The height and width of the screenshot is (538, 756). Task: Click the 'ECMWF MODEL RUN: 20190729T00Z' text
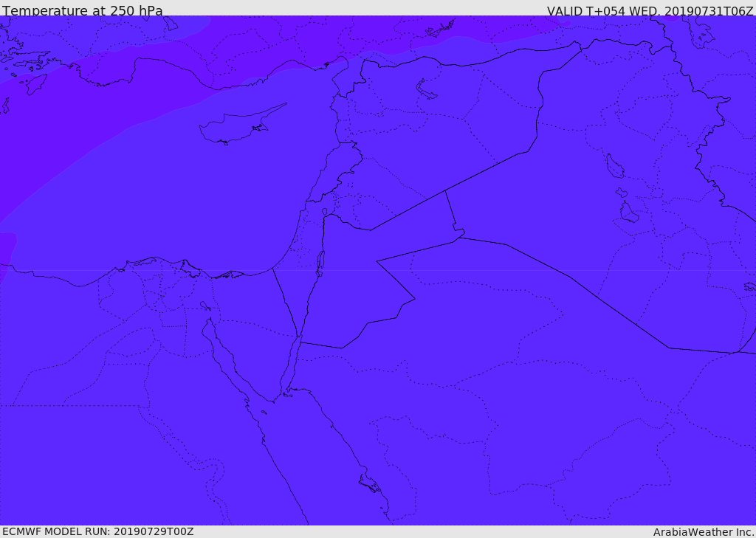(x=98, y=531)
